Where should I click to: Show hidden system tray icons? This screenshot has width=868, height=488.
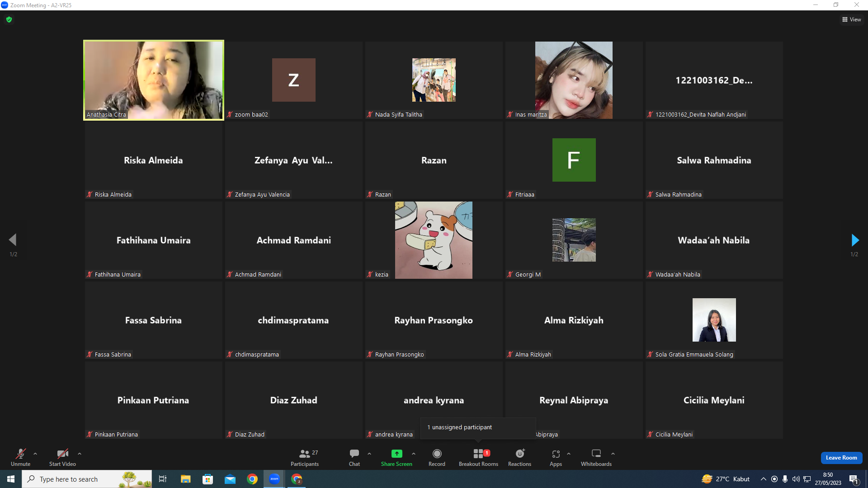(764, 479)
